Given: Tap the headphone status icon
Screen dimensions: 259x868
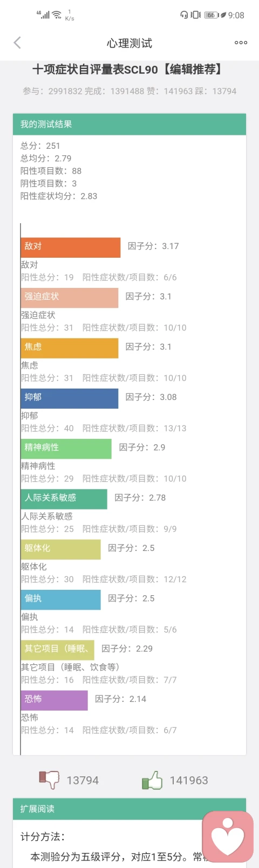Looking at the screenshot, I should coord(184,15).
